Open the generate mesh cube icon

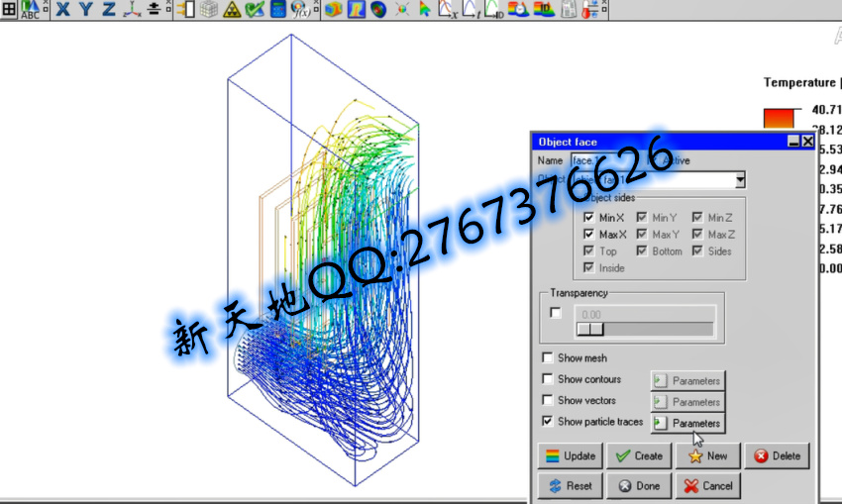pyautogui.click(x=209, y=9)
